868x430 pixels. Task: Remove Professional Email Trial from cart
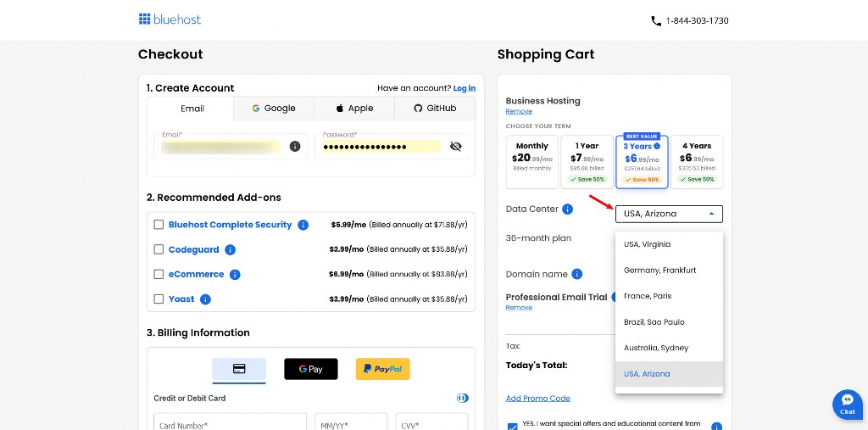(519, 308)
